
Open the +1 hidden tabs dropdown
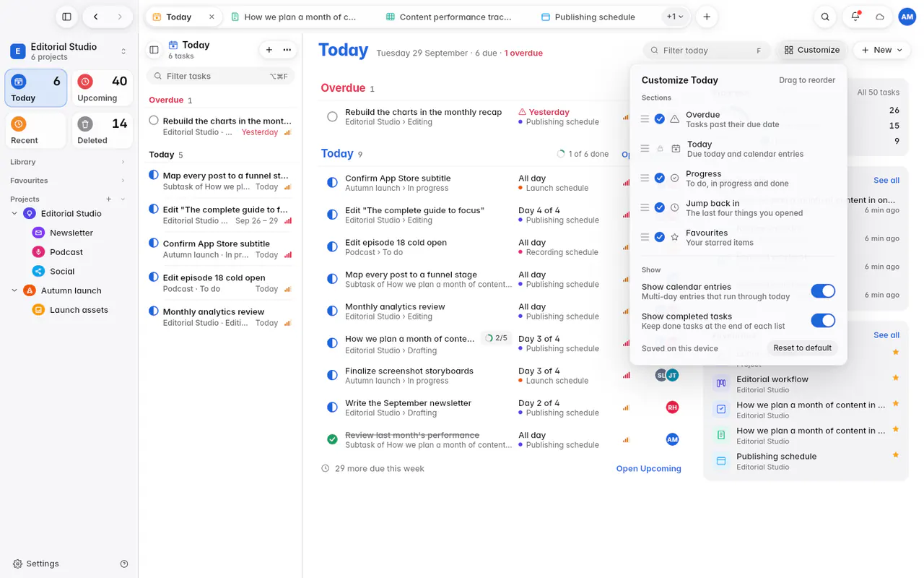tap(675, 17)
